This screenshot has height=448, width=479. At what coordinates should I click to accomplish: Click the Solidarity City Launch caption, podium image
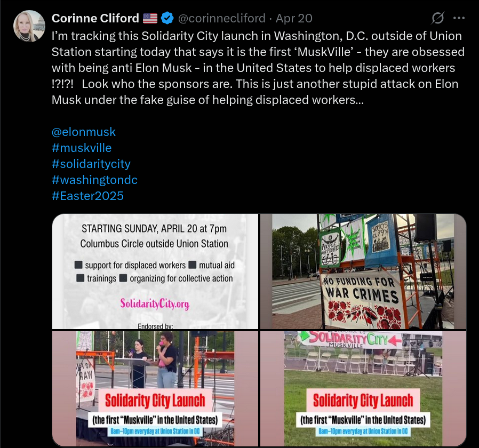pos(155,401)
